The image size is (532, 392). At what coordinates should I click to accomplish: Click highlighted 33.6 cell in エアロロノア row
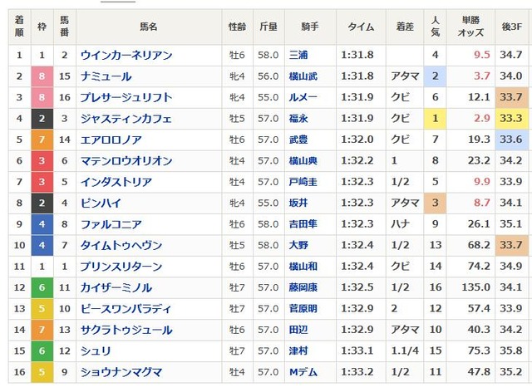513,140
